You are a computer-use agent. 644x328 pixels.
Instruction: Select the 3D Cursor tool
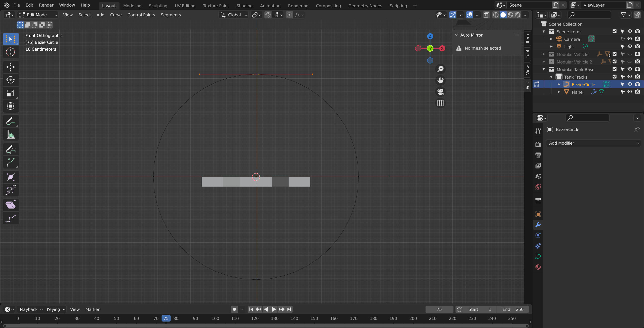(10, 52)
